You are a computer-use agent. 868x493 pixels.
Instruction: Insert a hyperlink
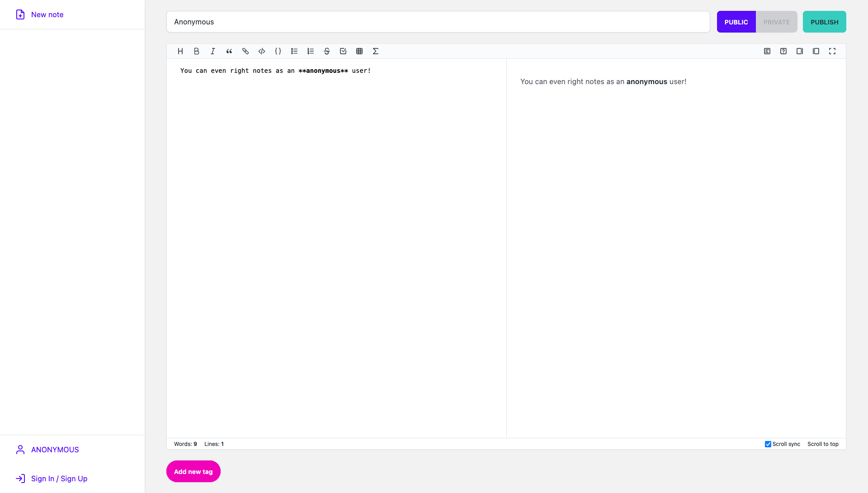coord(245,51)
